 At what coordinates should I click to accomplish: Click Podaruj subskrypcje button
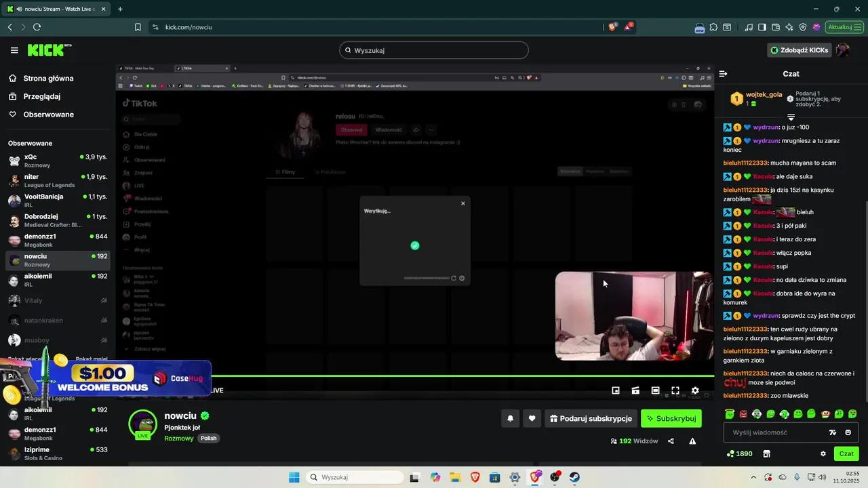591,419
